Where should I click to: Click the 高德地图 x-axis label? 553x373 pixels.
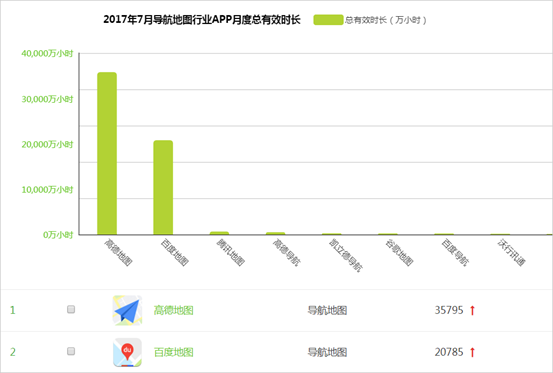point(118,252)
